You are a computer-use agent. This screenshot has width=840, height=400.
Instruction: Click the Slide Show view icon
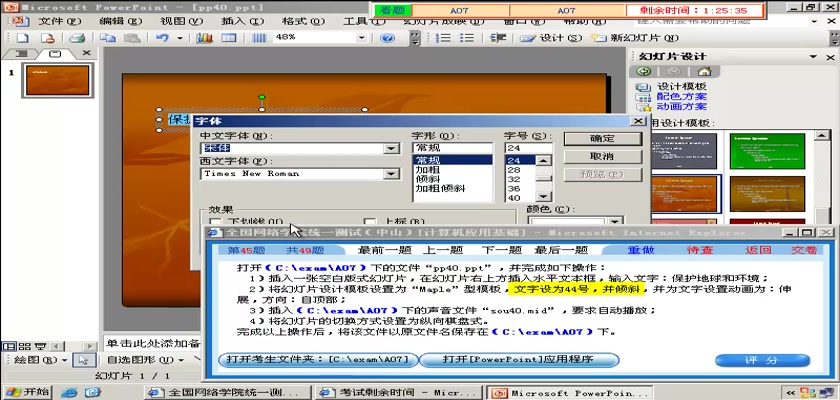point(40,346)
